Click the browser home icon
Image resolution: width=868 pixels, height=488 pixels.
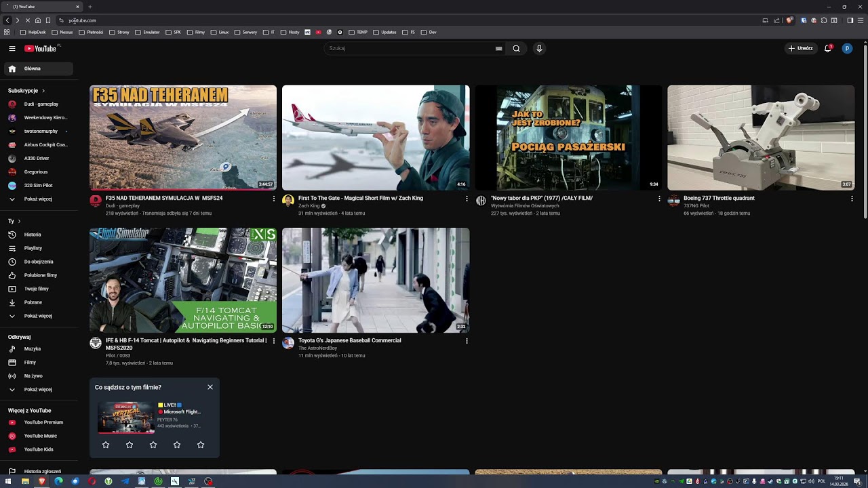(37, 20)
